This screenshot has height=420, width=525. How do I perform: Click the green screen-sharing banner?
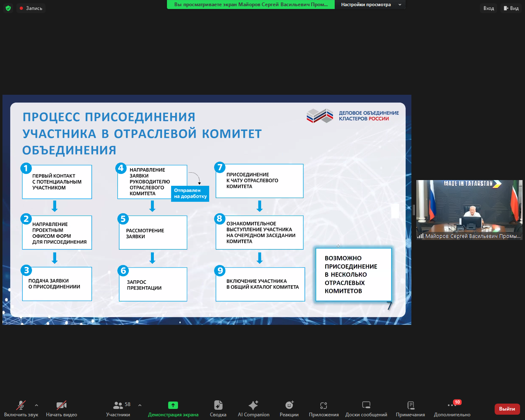[x=251, y=5]
